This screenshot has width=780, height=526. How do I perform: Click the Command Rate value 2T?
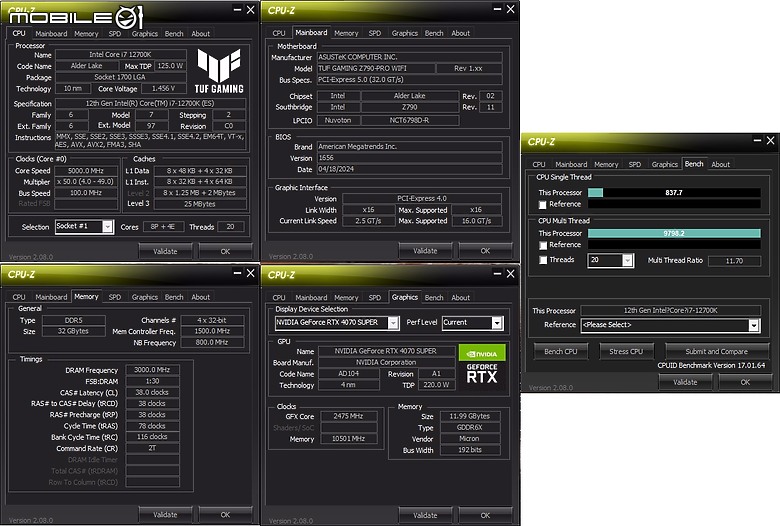point(152,448)
